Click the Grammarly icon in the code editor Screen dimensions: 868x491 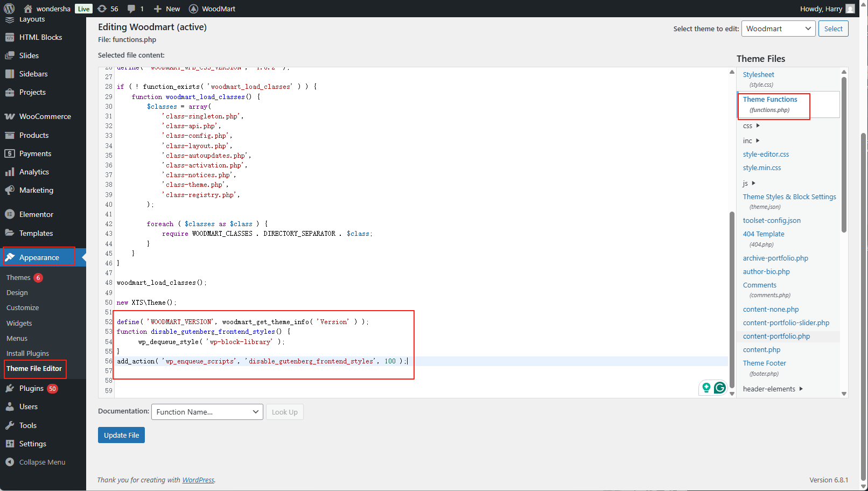pos(720,388)
